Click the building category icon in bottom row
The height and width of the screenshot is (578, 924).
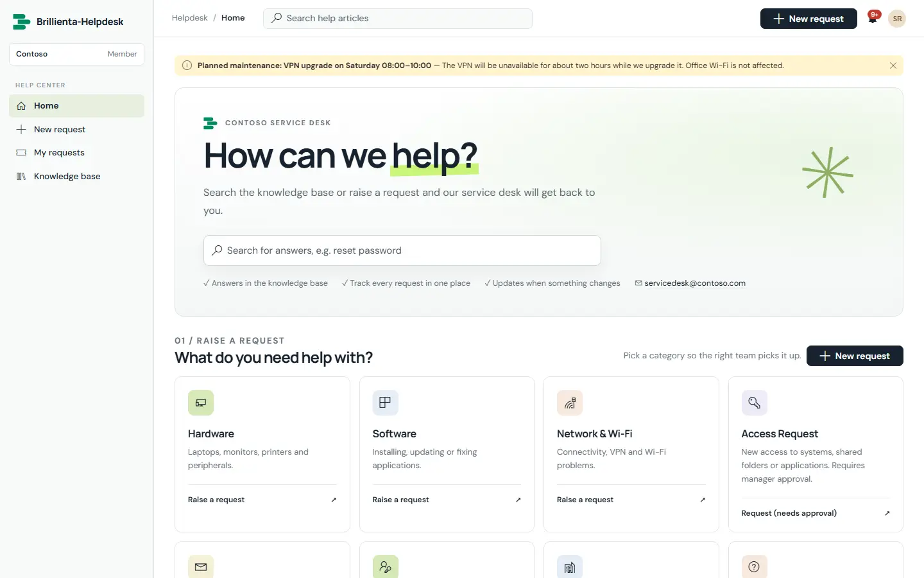point(570,566)
